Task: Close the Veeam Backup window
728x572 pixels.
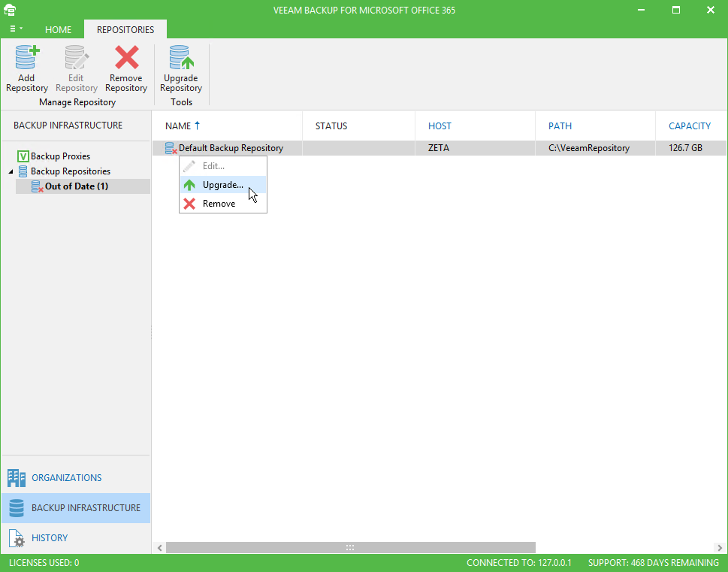Action: coord(711,10)
